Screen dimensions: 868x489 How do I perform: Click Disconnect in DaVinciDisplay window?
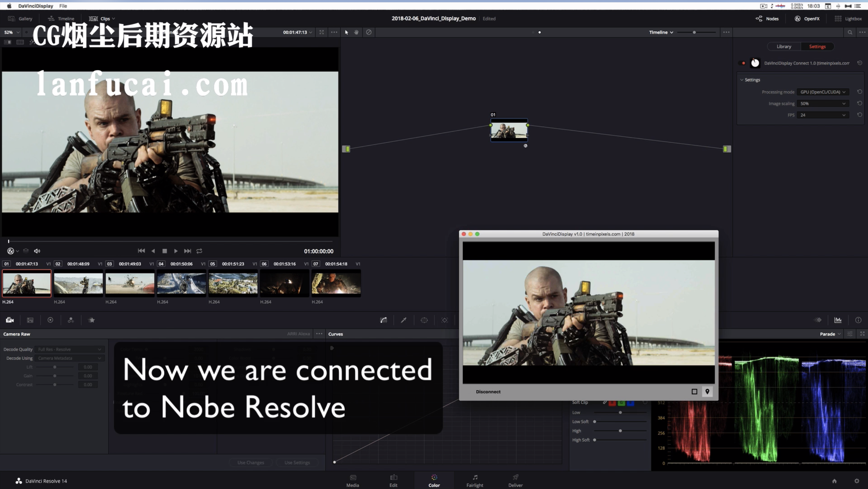488,392
